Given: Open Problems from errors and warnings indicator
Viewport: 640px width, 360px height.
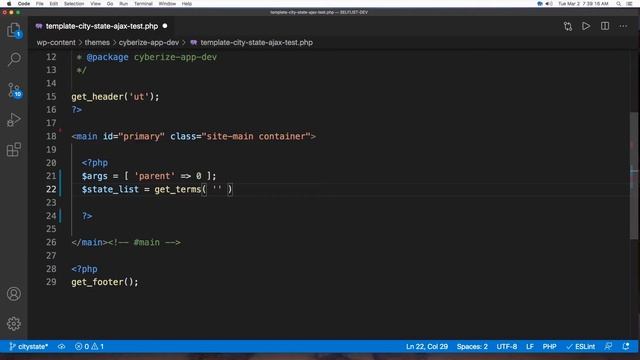Looking at the screenshot, I should (x=89, y=347).
